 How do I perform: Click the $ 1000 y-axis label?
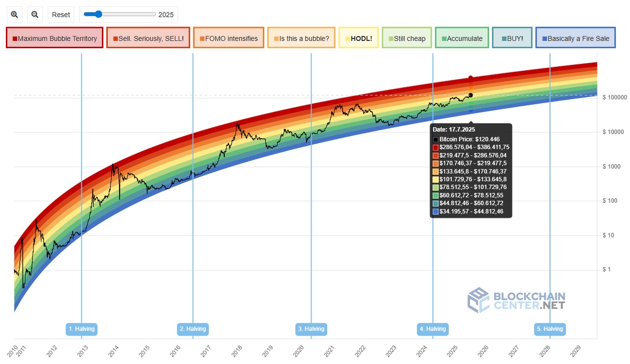pyautogui.click(x=612, y=167)
